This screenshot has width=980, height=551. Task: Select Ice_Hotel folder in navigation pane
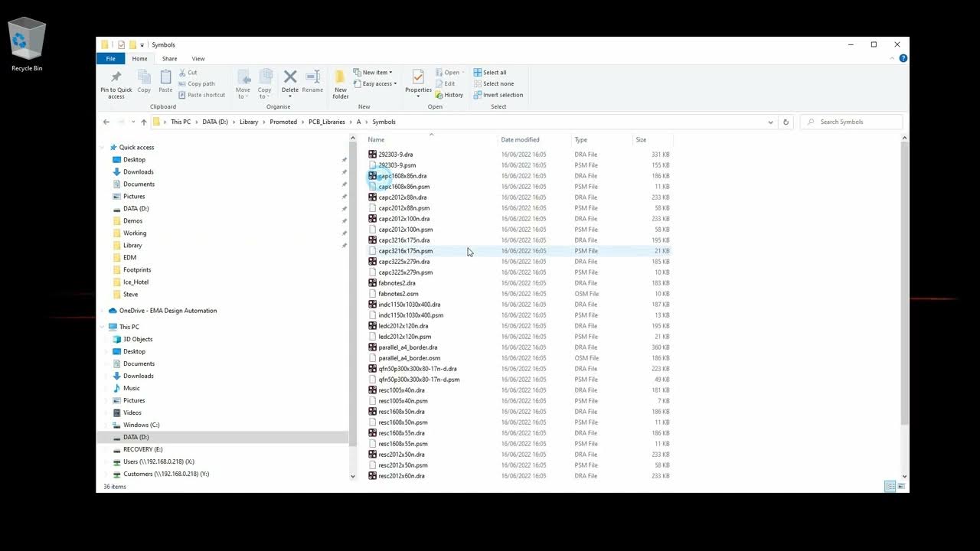136,282
